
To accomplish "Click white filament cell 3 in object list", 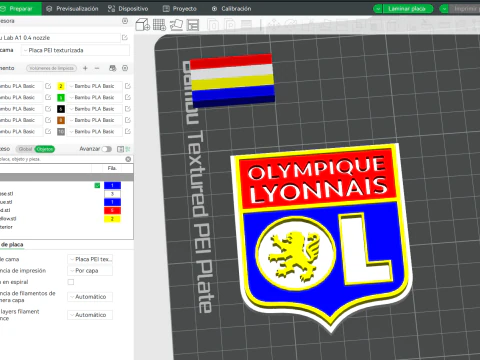I will coord(112,194).
